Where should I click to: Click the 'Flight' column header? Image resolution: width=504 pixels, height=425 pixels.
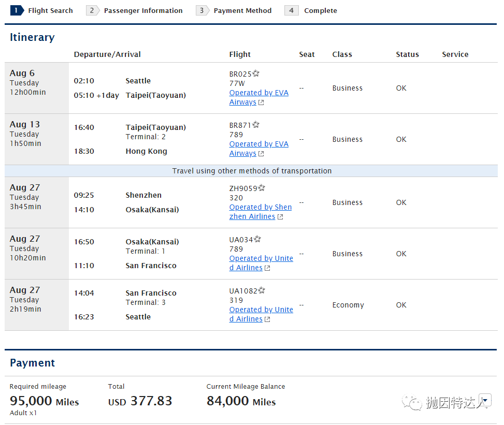[x=240, y=54]
